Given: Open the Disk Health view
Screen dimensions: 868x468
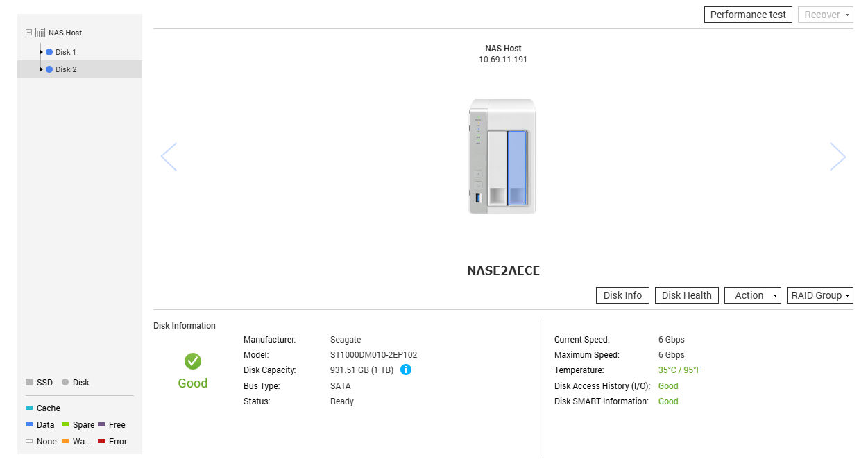Looking at the screenshot, I should tap(686, 295).
